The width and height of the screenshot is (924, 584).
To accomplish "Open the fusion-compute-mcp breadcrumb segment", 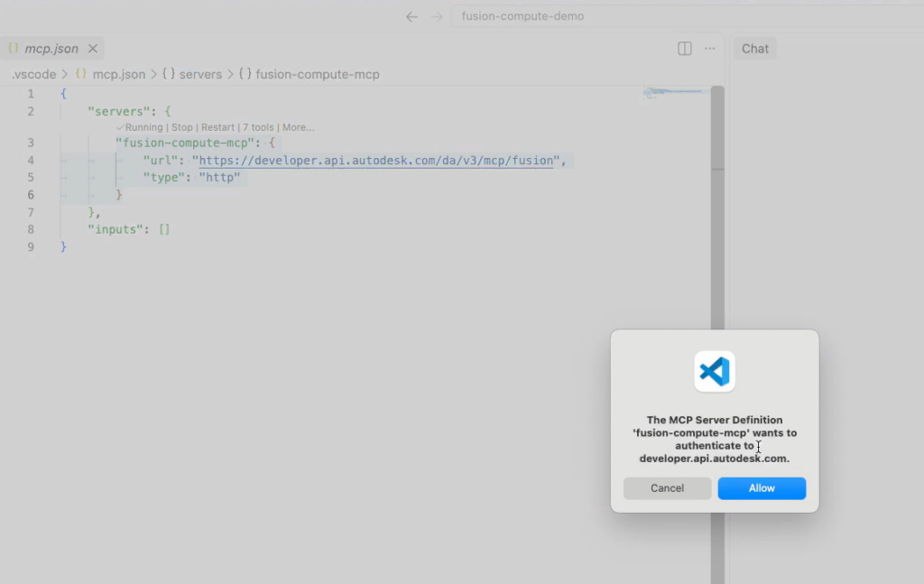I will (317, 74).
